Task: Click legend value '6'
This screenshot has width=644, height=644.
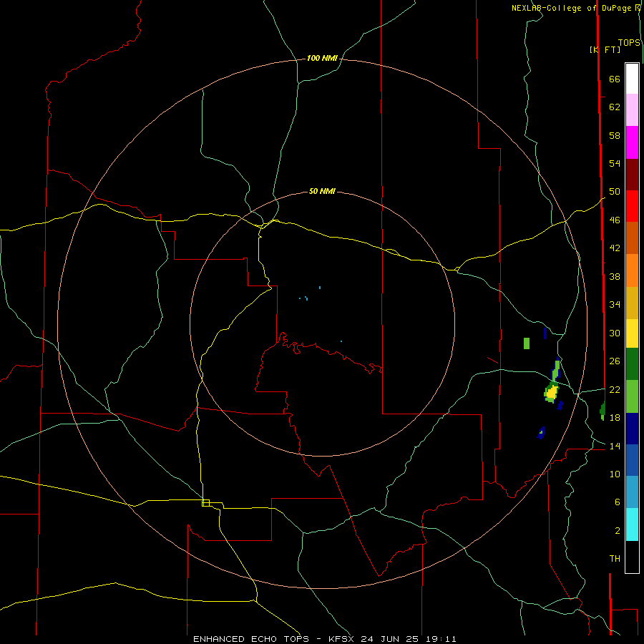Action: point(617,502)
